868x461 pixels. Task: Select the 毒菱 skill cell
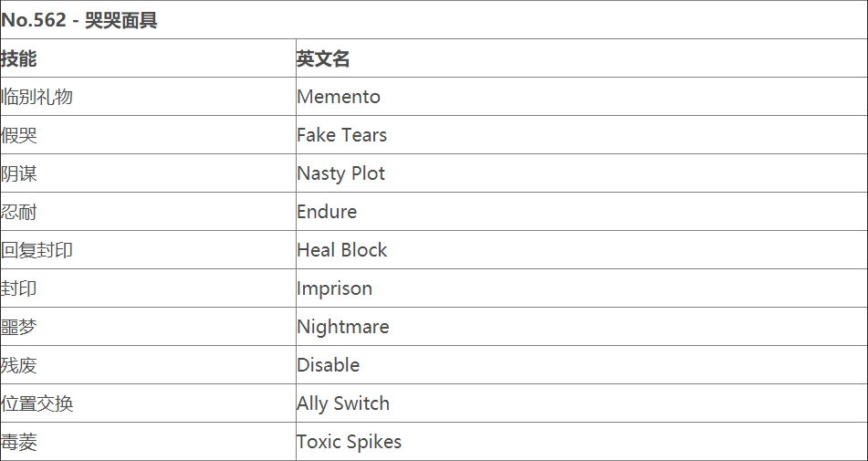tap(19, 442)
